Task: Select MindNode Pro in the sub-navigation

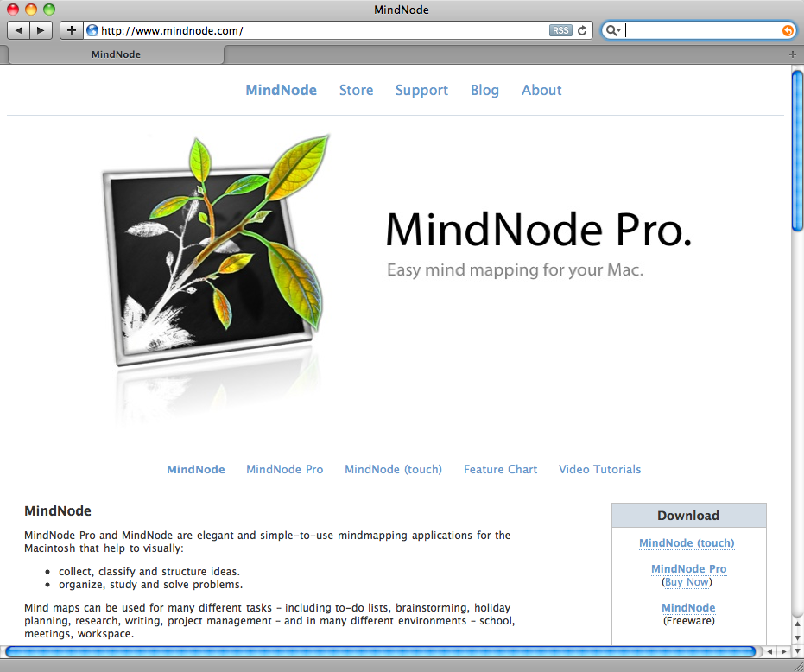Action: tap(285, 469)
